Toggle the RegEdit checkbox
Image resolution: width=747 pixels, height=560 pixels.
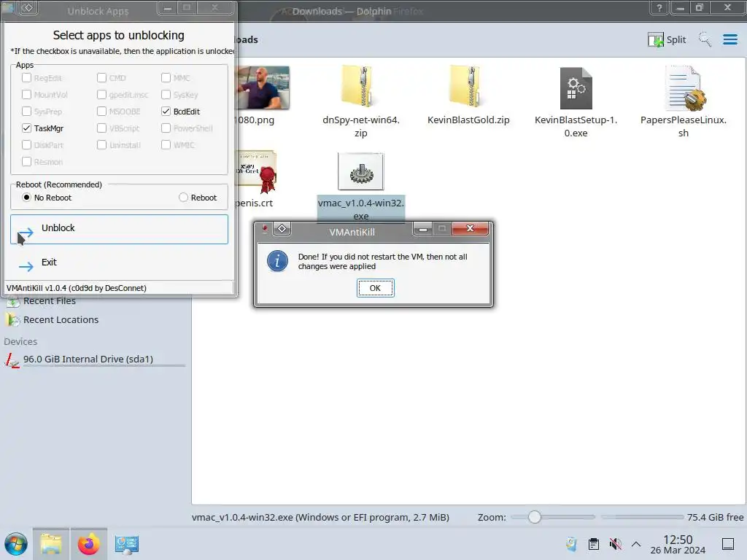[x=27, y=77]
